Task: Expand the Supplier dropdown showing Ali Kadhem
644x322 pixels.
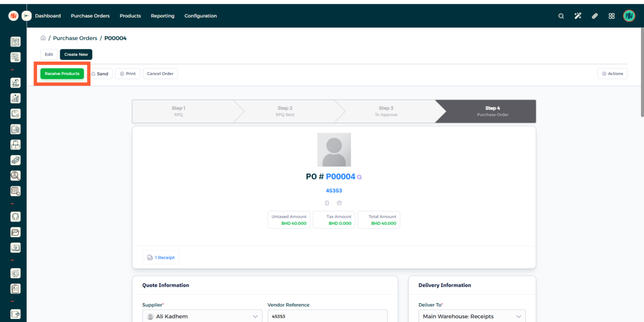Action: 255,317
